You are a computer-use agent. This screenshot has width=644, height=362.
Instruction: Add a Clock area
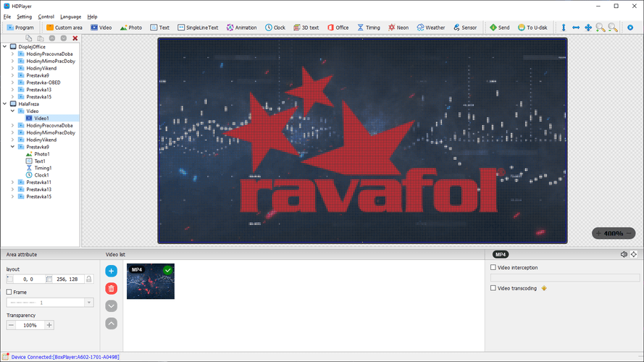[275, 28]
